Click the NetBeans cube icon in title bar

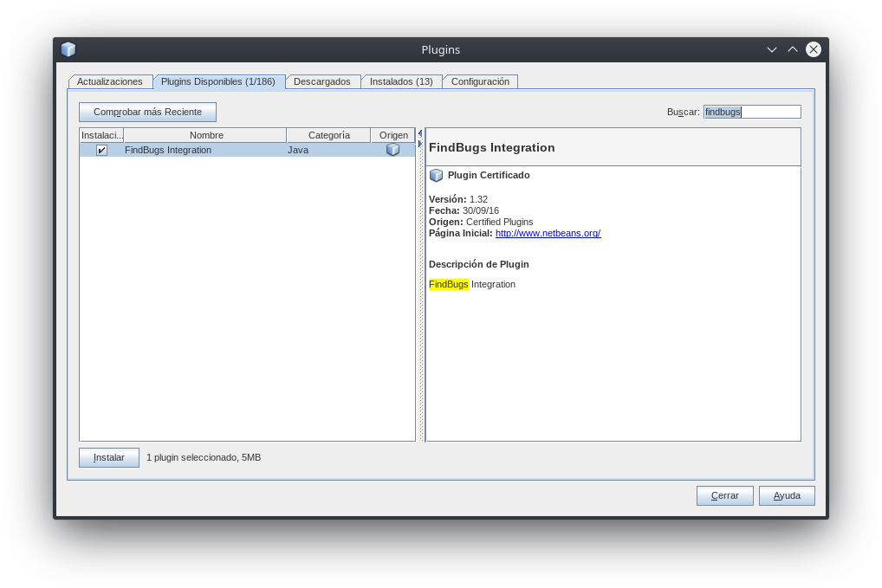68,49
